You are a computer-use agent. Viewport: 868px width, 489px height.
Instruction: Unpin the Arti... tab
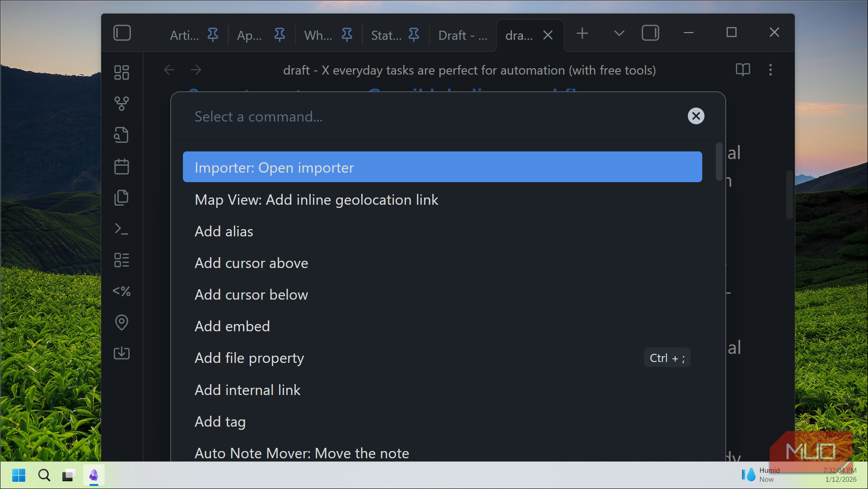pos(213,35)
